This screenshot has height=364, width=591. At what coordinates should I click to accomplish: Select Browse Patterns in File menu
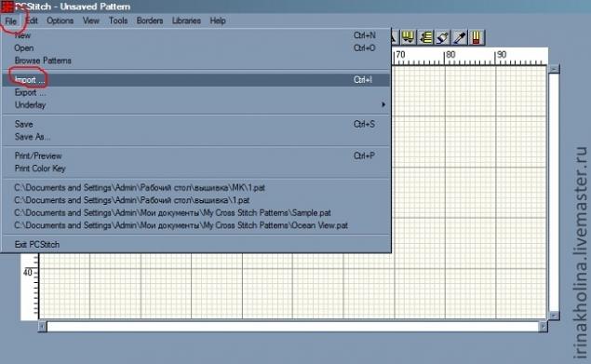tap(196, 61)
